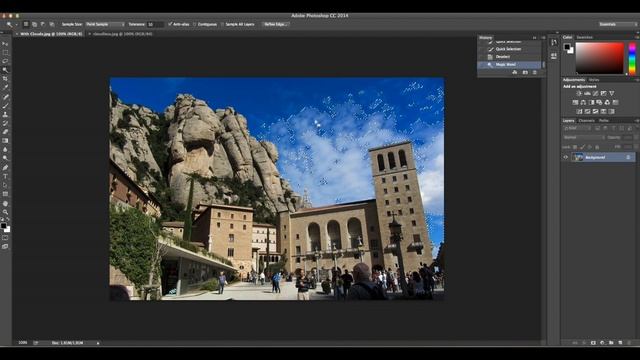The height and width of the screenshot is (360, 640).
Task: Select the Eraser tool
Action: (x=5, y=132)
